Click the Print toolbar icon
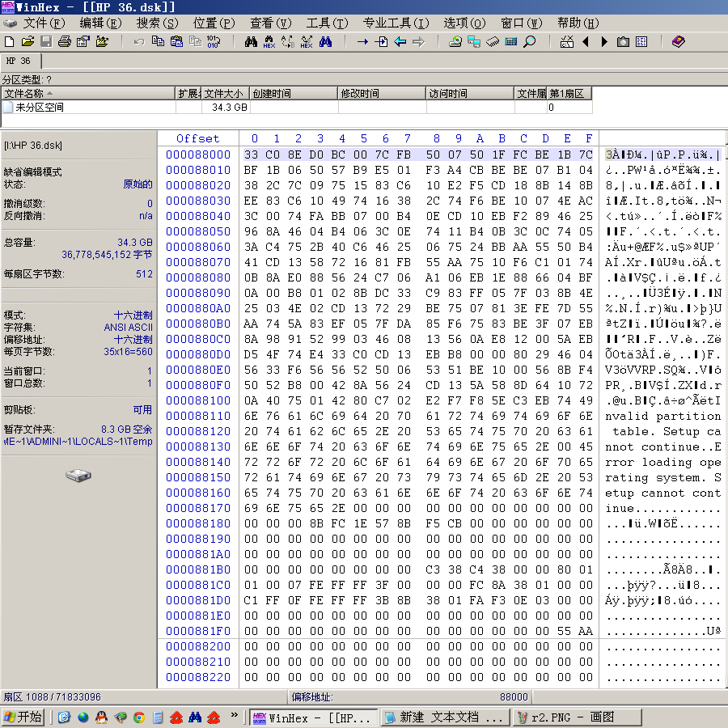728x728 pixels. coord(65,42)
